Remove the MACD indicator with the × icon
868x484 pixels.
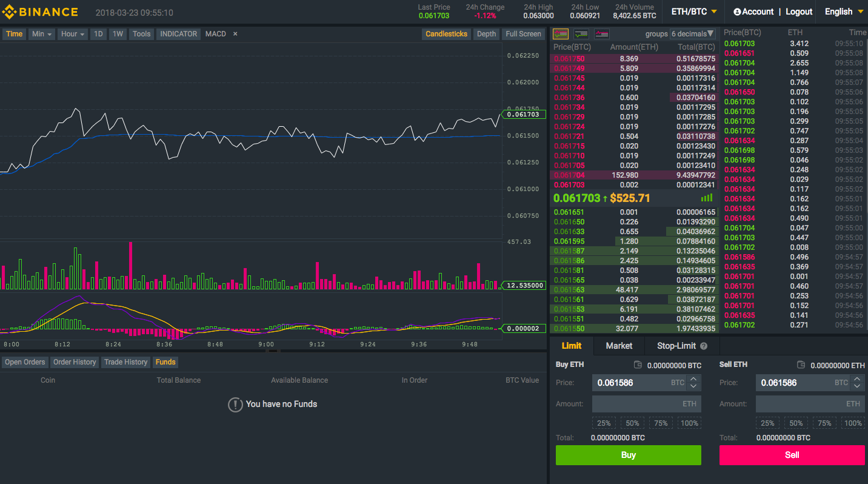coord(235,34)
